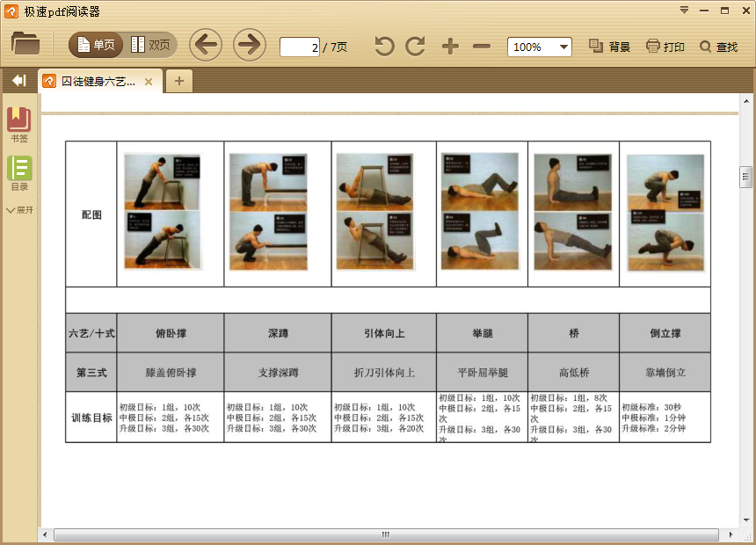Open file with the folder icon
The image size is (756, 545).
point(25,43)
